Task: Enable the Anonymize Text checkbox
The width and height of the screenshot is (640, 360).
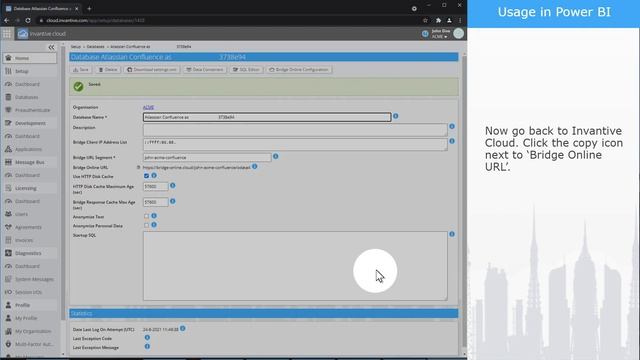Action: tap(147, 216)
